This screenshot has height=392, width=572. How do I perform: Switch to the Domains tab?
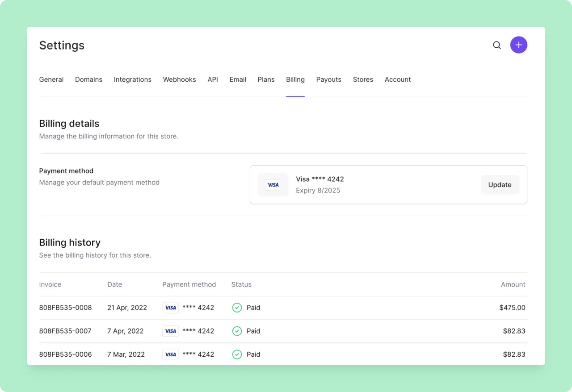pyautogui.click(x=88, y=79)
